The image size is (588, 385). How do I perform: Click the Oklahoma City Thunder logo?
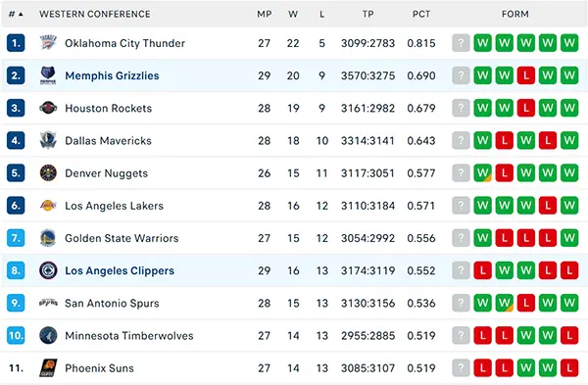tap(48, 43)
